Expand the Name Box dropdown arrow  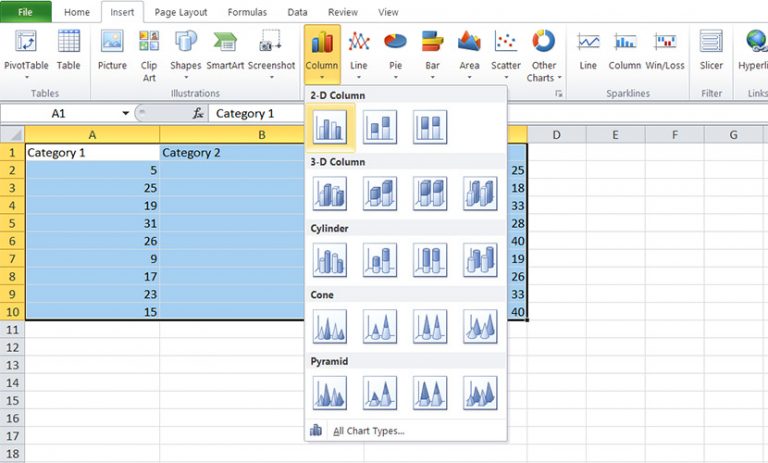(125, 114)
